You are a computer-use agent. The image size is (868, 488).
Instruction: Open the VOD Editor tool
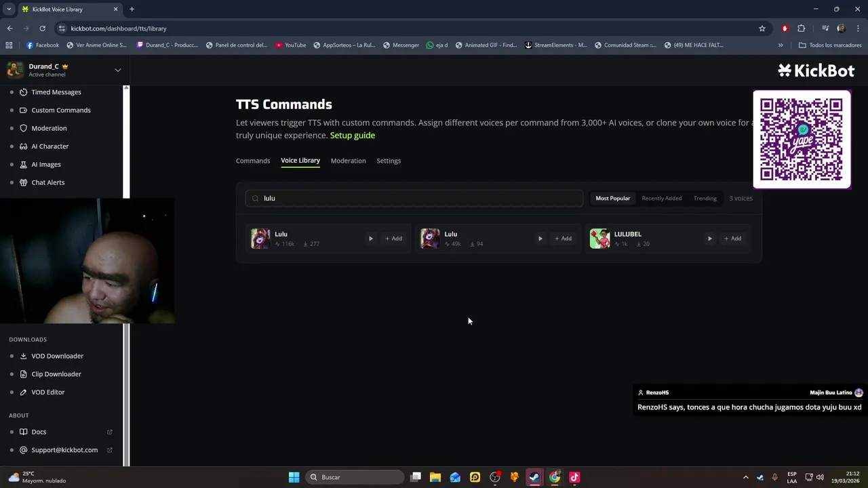tap(47, 392)
